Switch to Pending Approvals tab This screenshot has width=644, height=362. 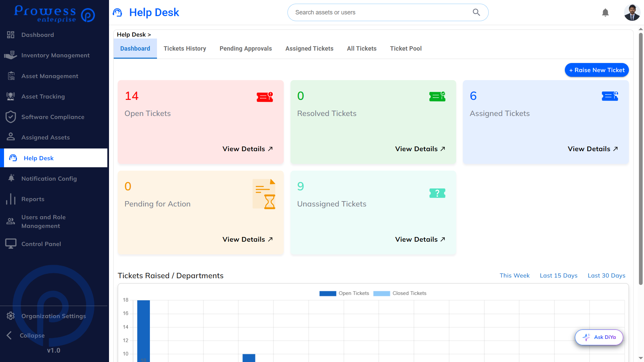[246, 49]
